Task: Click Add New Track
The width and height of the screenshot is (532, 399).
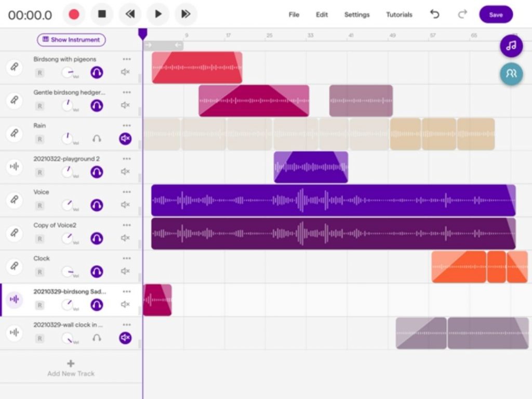Action: [71, 368]
